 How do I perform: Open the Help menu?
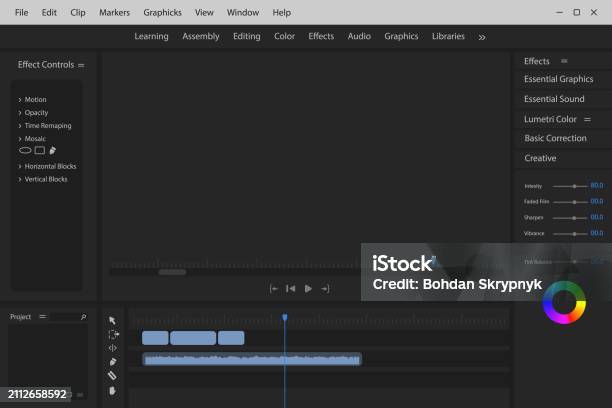click(281, 12)
